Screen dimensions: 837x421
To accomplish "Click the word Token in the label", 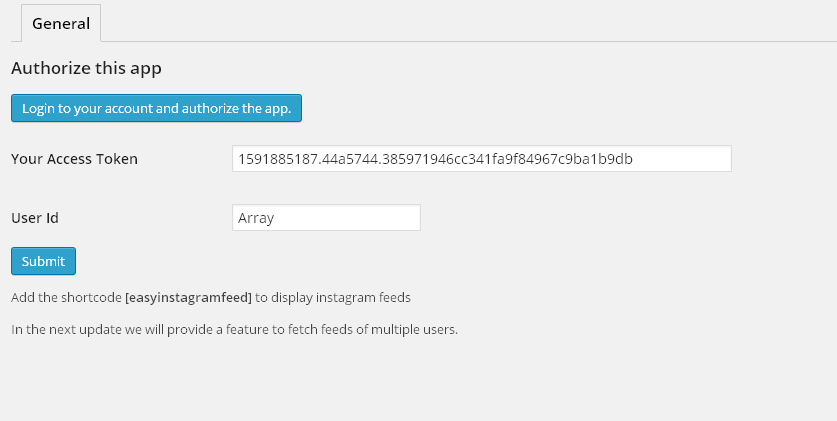I will point(117,159).
